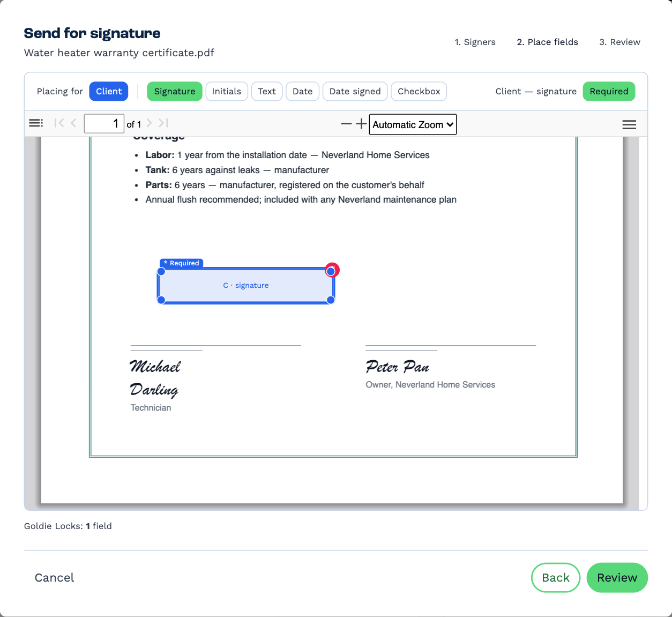The image size is (672, 617).
Task: Choose the Initials field type
Action: [x=227, y=91]
